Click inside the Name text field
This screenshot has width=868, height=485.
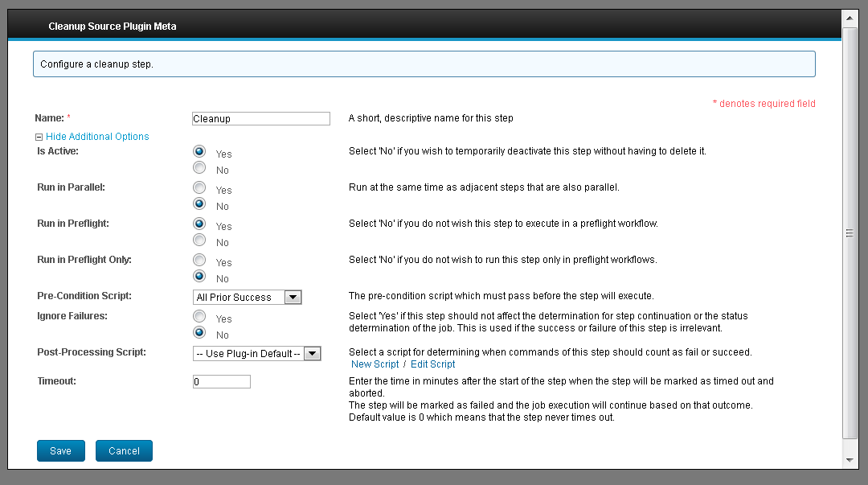pyautogui.click(x=260, y=118)
